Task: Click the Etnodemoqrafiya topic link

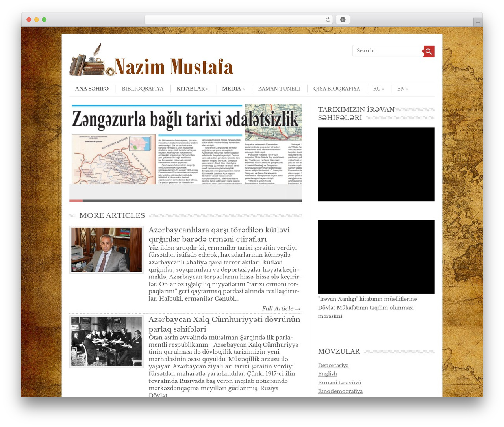Action: point(340,391)
